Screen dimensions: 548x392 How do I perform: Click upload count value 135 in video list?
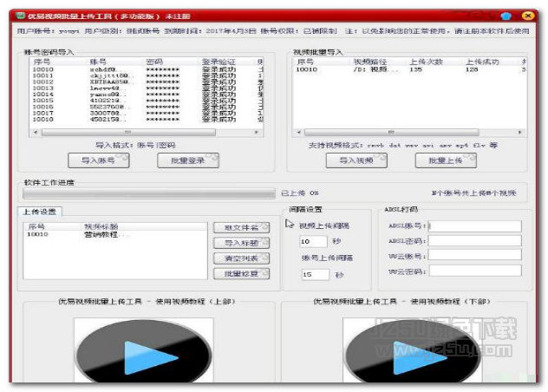pyautogui.click(x=416, y=69)
